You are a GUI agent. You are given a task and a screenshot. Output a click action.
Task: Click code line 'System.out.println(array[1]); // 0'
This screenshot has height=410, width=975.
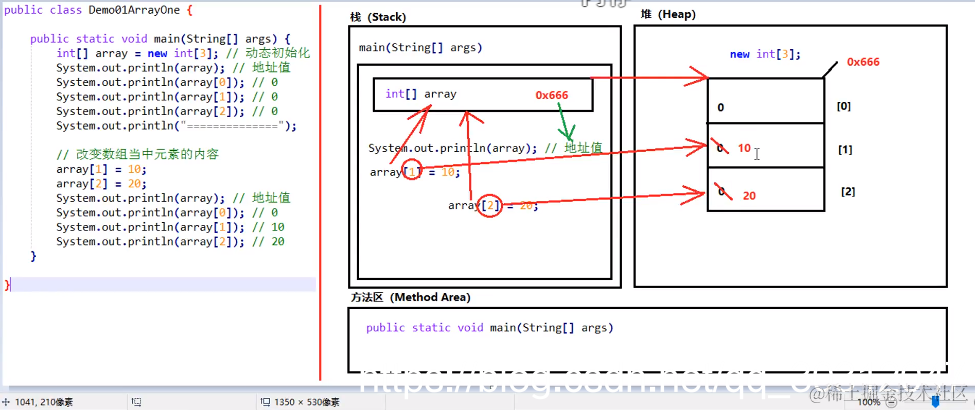tap(167, 96)
